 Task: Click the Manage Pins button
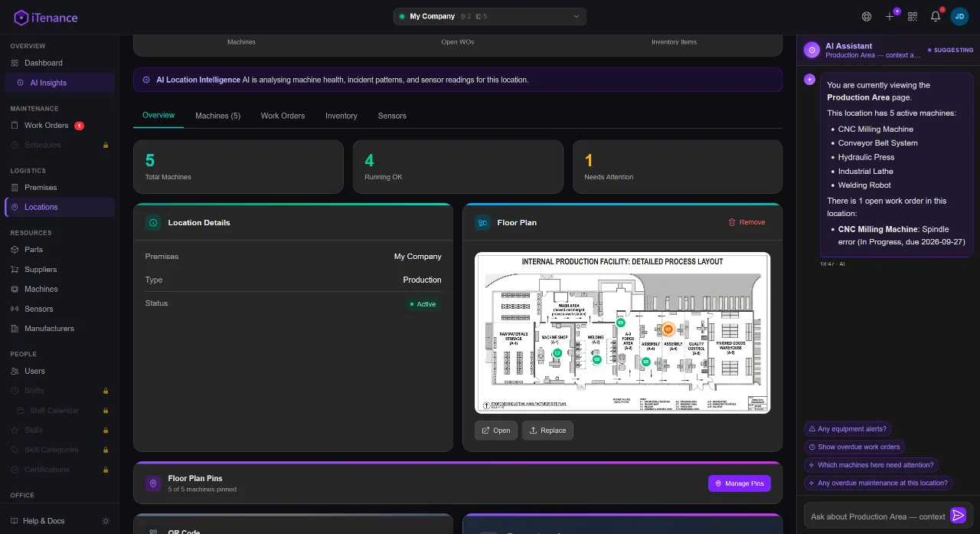(x=740, y=483)
